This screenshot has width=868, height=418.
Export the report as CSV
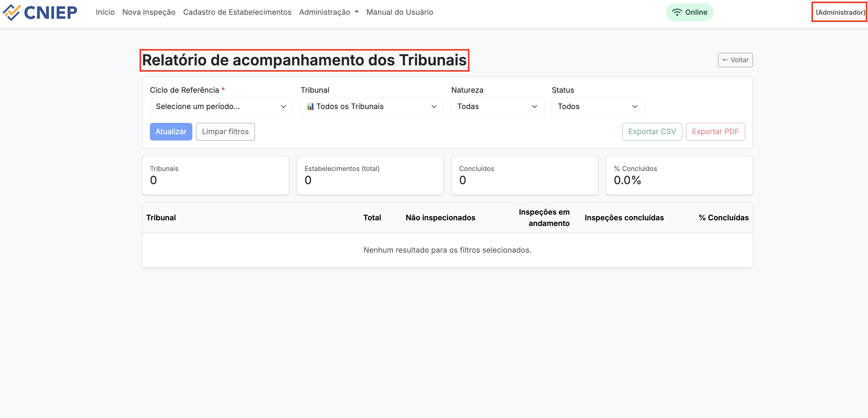[x=652, y=131]
